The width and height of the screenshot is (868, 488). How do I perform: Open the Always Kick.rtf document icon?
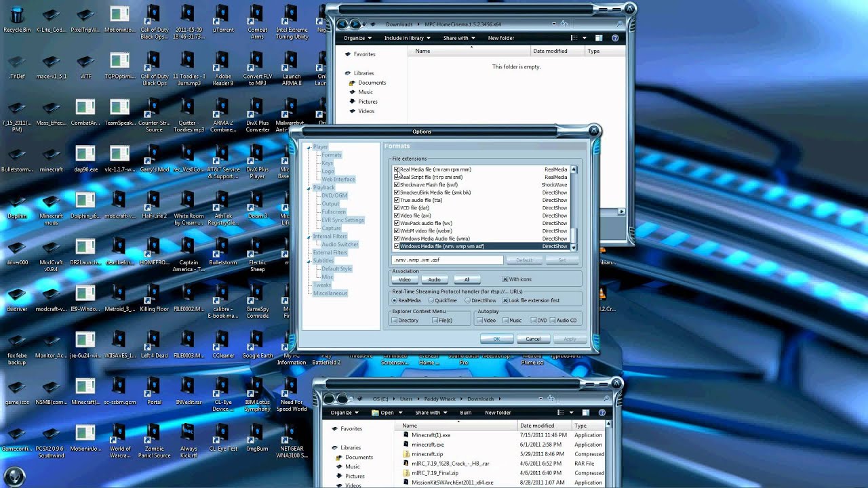(189, 441)
